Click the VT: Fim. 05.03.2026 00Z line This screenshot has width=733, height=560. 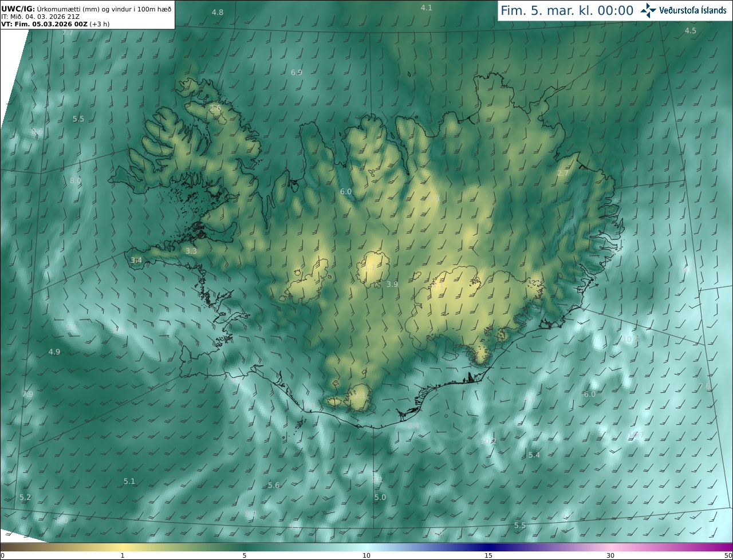click(x=54, y=24)
